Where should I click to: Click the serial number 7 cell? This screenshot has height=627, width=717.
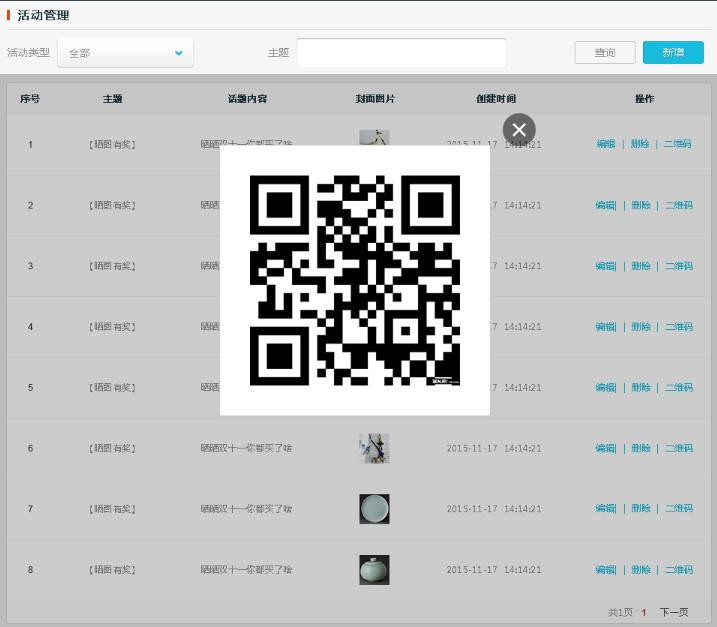30,509
